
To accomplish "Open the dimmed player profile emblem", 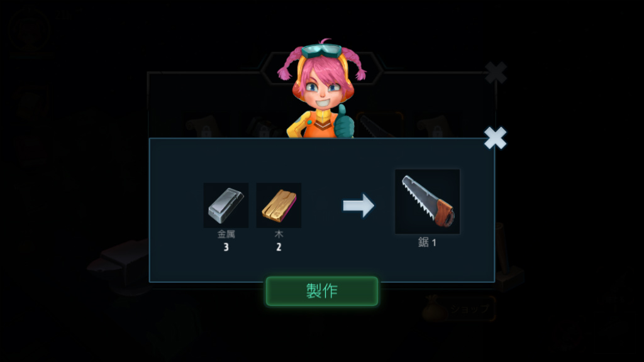I will tap(30, 31).
